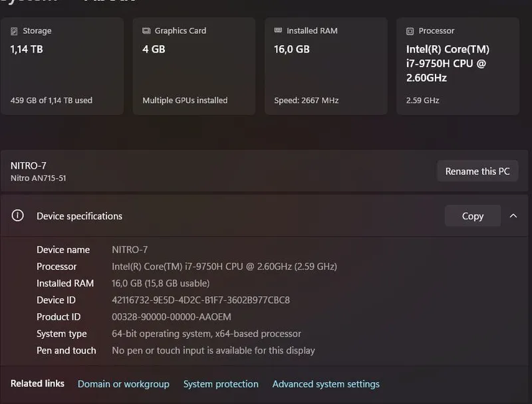The image size is (532, 404).
Task: Select the '459 GB of 1,14 TB used' text
Action: [x=51, y=100]
